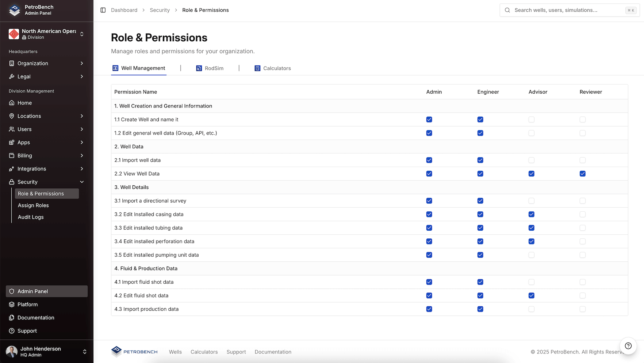Viewport: 644px width, 363px height.
Task: Open the help question mark button
Action: 628,346
